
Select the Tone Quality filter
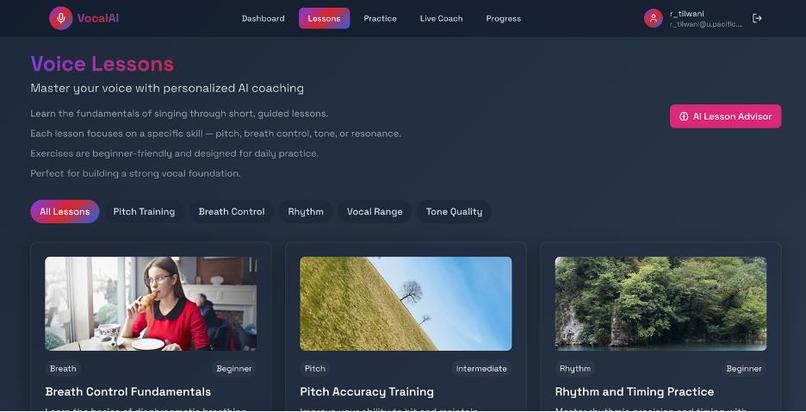point(454,212)
